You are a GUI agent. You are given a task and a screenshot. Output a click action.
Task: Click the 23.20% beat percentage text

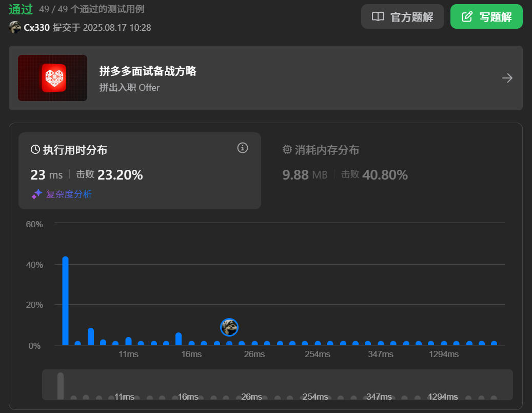pos(120,175)
